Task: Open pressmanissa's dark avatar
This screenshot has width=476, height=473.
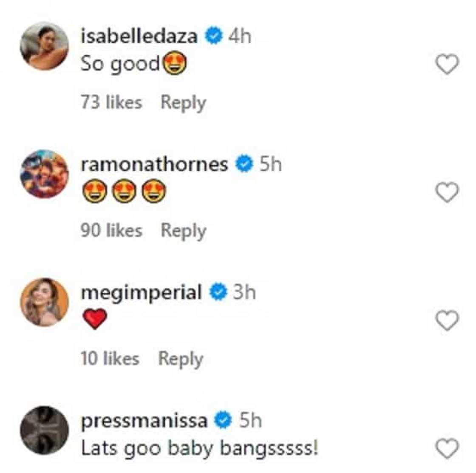Action: pos(44,430)
